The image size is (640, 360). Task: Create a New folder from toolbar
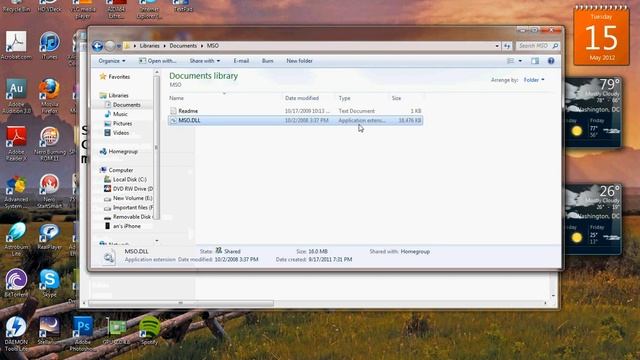pyautogui.click(x=299, y=61)
